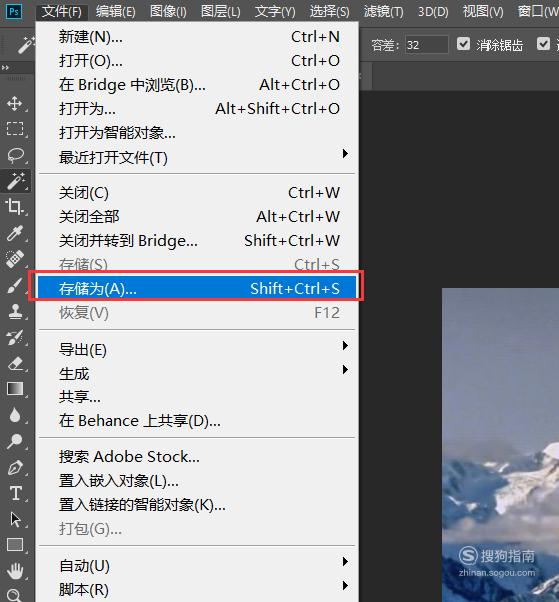This screenshot has height=602, width=559.
Task: Select the Eyedropper tool
Action: (15, 233)
